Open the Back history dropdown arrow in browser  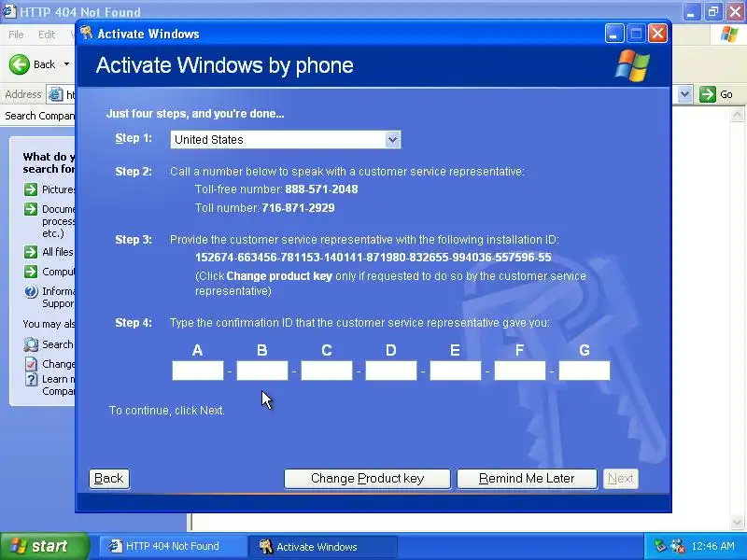[x=66, y=64]
